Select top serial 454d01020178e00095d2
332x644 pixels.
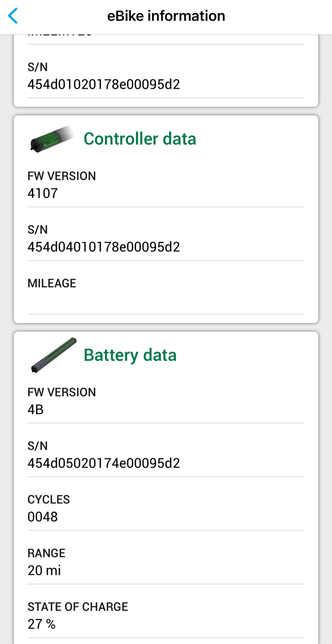tap(104, 84)
